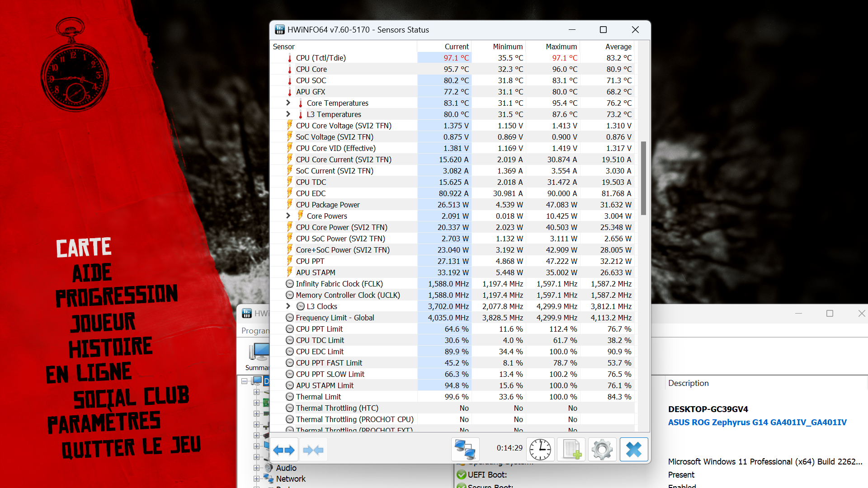
Task: Click the CPU Core Voltage lightning icon
Action: [x=290, y=125]
